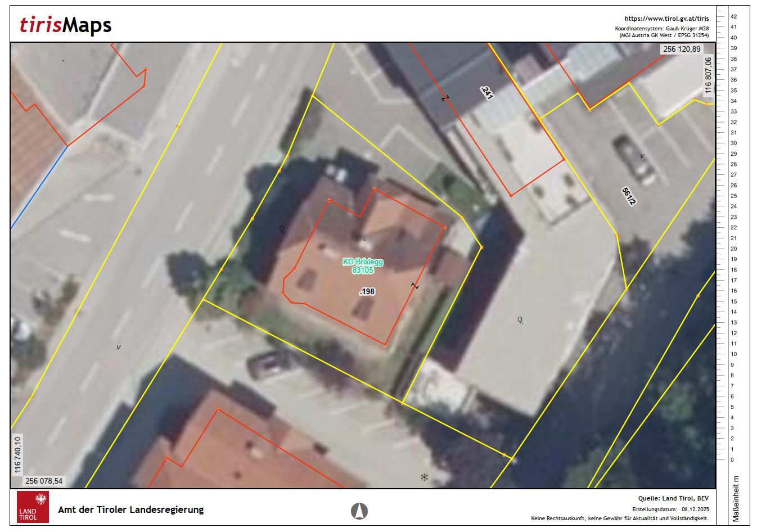Click the Maßeinheit m scale label
The image size is (757, 532).
coord(737,499)
